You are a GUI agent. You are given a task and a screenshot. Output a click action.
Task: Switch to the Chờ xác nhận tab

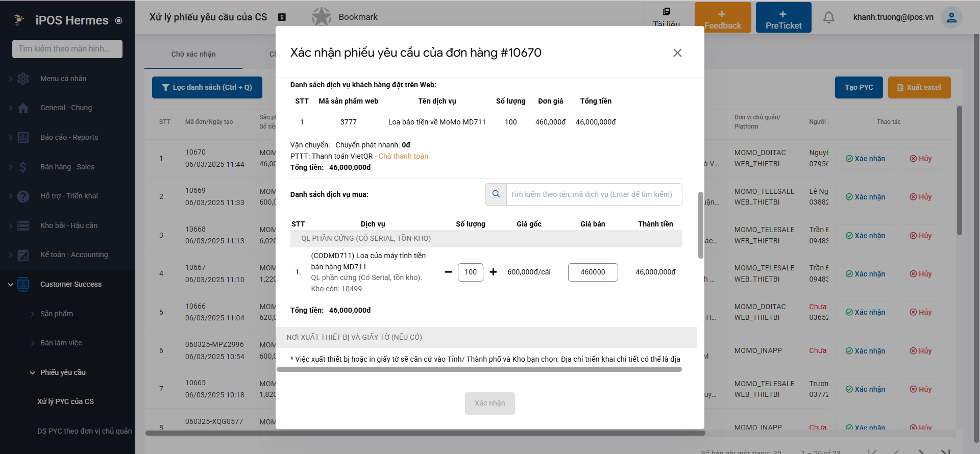pos(193,54)
